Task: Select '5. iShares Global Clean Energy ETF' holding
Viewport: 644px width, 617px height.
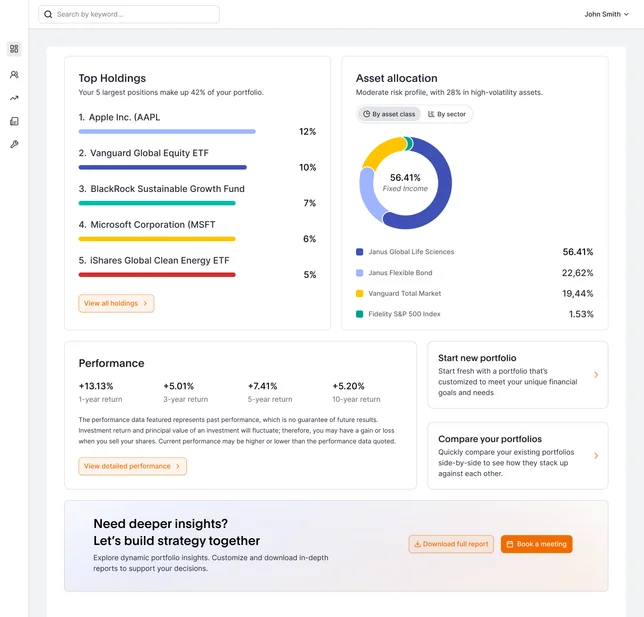Action: coord(154,260)
